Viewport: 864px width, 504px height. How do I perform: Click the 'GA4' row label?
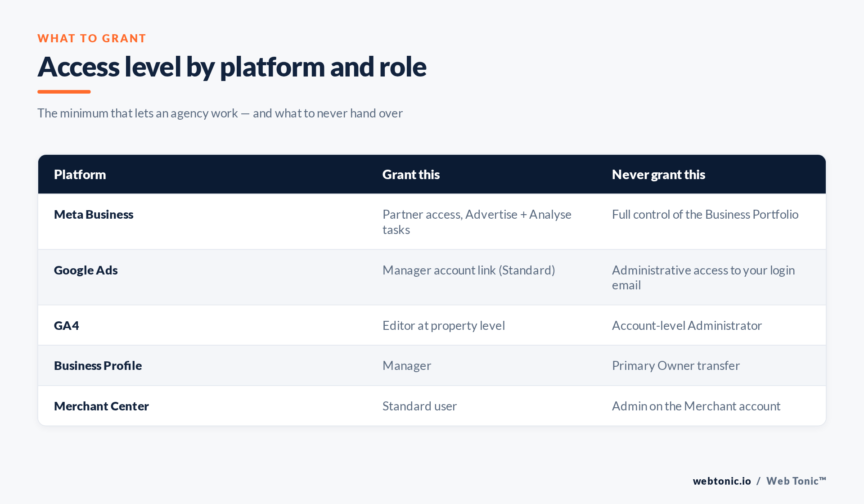(67, 325)
